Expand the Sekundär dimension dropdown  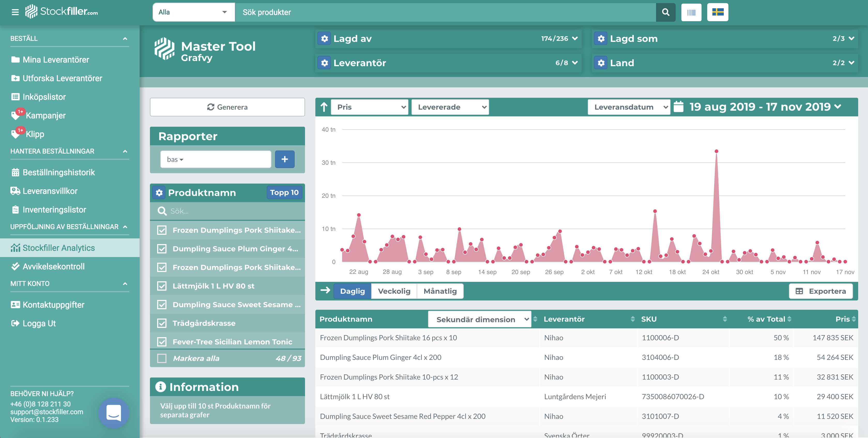coord(479,319)
